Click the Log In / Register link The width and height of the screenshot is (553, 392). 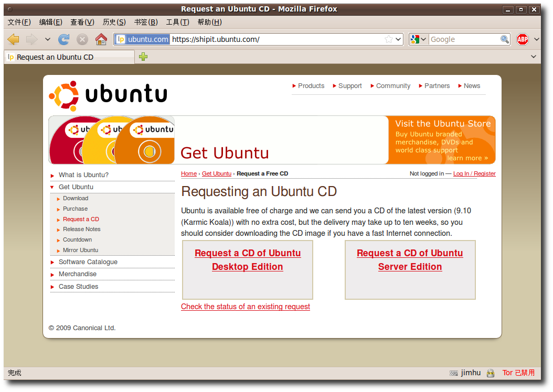click(474, 173)
